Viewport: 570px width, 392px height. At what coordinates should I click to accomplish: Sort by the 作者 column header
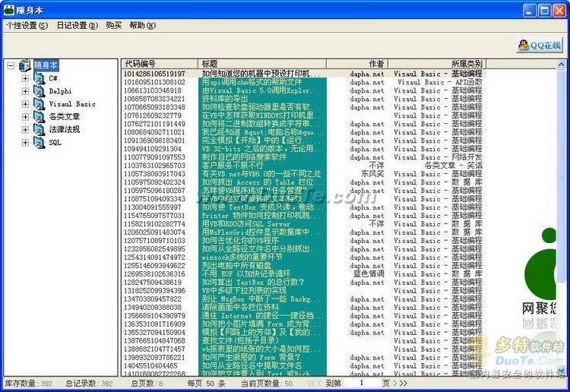coord(357,64)
